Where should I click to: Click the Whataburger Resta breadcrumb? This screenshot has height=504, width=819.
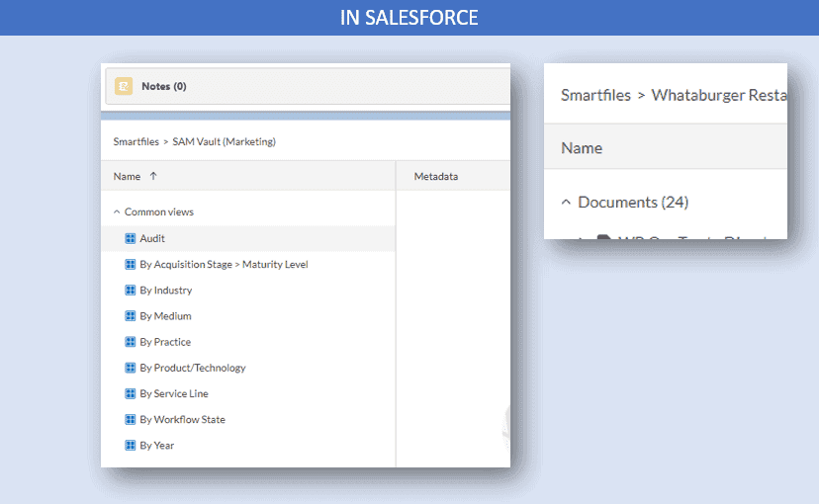719,95
